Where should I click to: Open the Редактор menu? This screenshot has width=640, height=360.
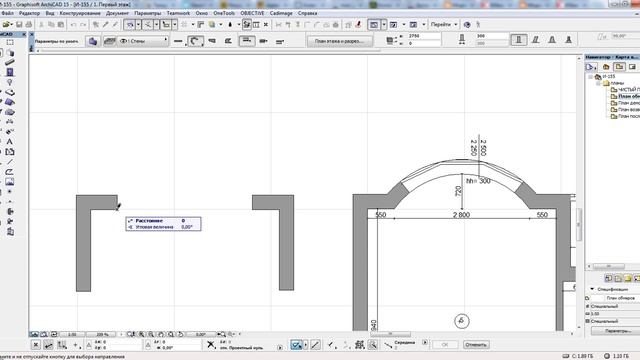(x=29, y=13)
